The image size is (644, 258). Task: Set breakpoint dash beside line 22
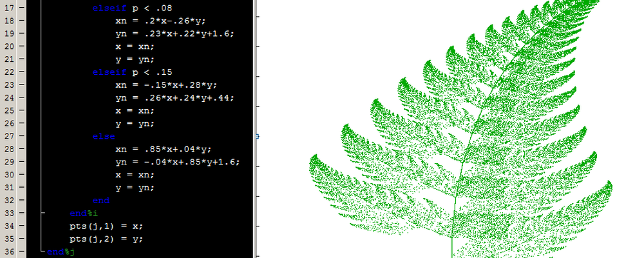(x=21, y=72)
